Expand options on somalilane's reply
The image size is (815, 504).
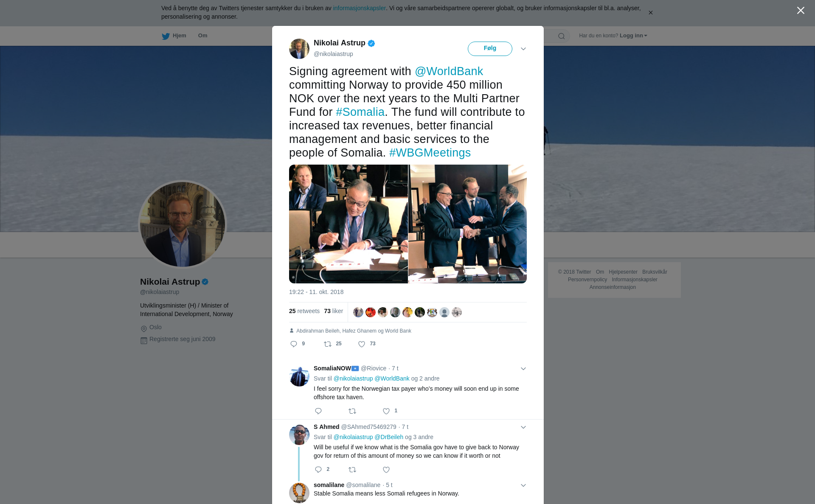point(523,485)
